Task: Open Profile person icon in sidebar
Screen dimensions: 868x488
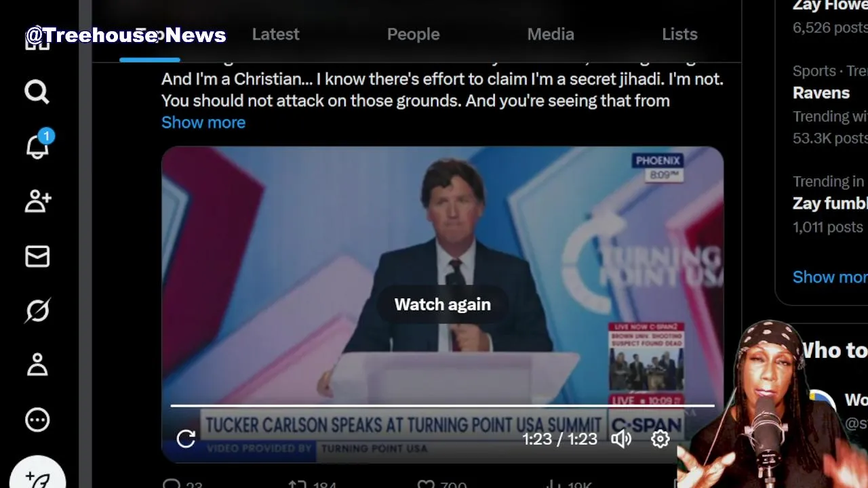Action: click(x=37, y=365)
